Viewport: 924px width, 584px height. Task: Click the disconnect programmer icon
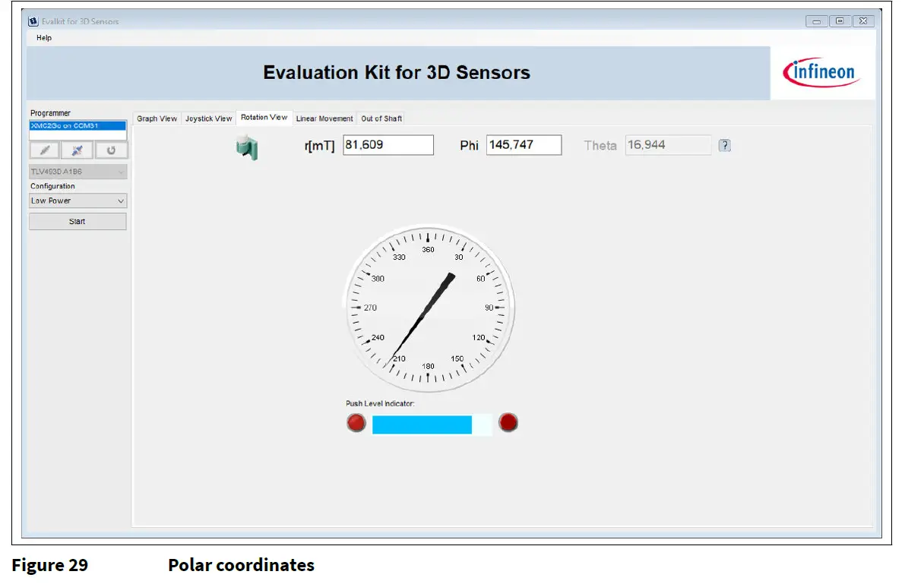77,150
